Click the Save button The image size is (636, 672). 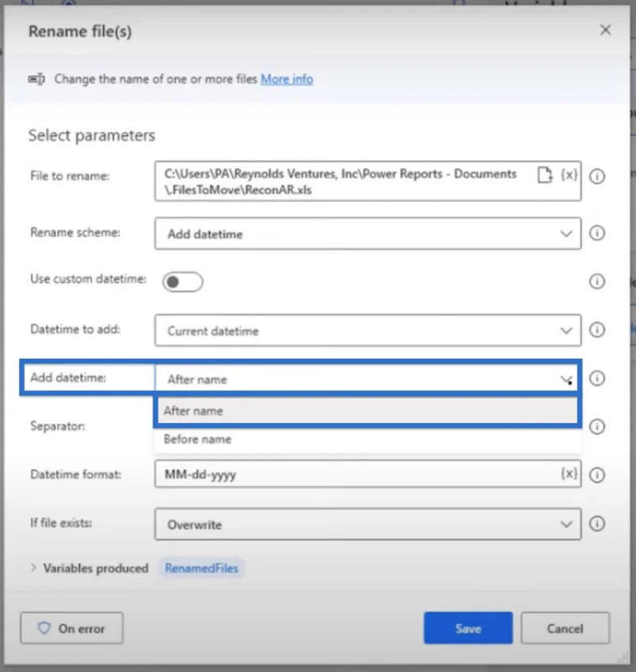click(x=468, y=627)
